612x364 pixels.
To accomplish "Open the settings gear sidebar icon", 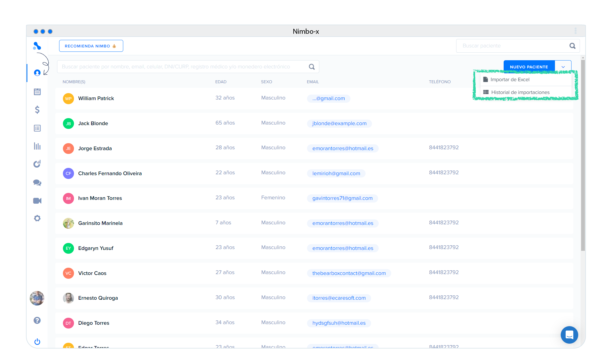I will coord(37,218).
